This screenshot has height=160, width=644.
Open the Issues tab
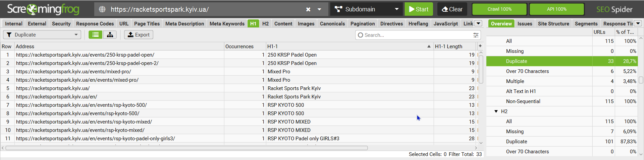(525, 23)
